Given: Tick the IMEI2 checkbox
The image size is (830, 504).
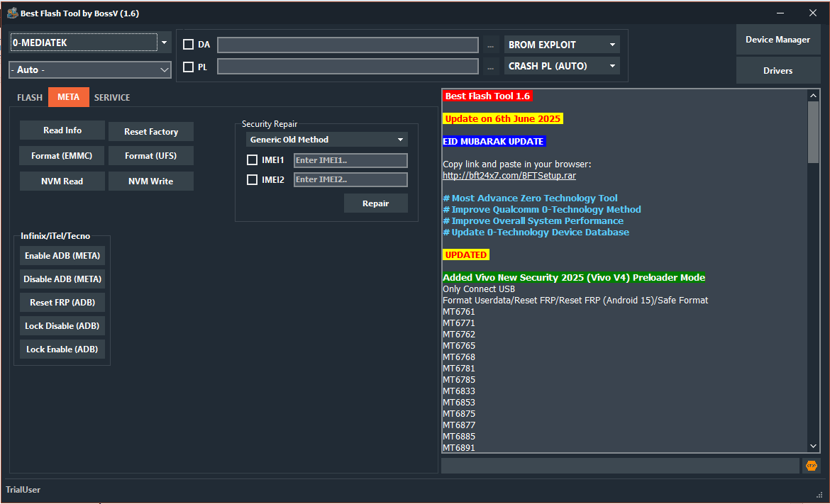Looking at the screenshot, I should (252, 180).
